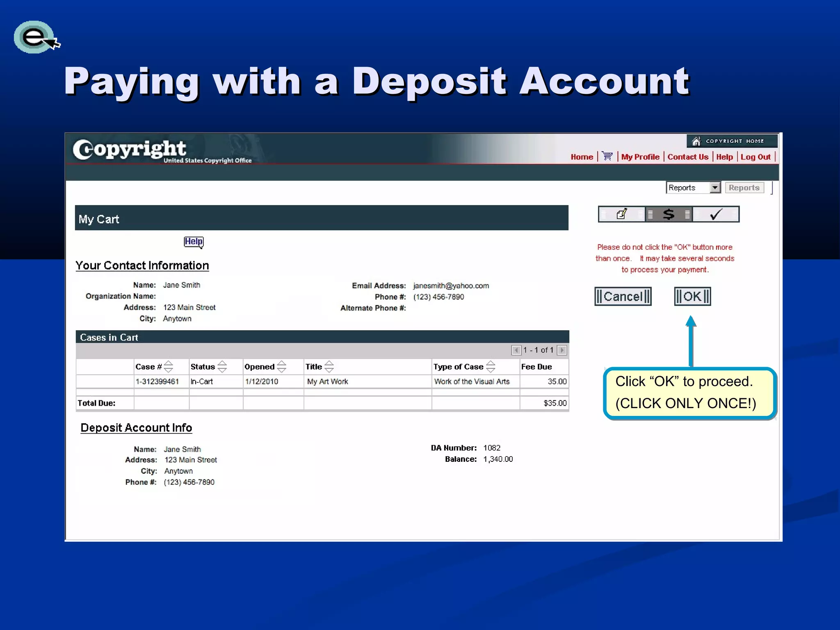This screenshot has height=630, width=840.
Task: Click '1 - 1 of 1' pagination text
Action: click(539, 350)
